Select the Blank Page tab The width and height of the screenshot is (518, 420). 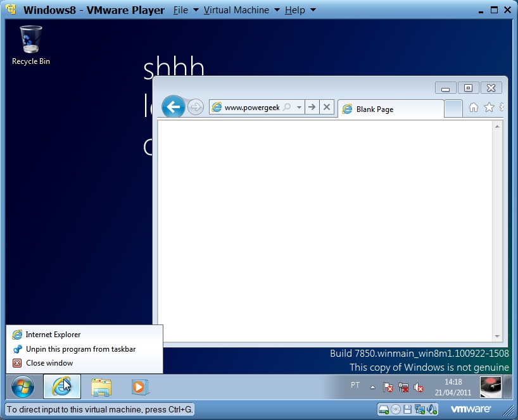tap(391, 109)
